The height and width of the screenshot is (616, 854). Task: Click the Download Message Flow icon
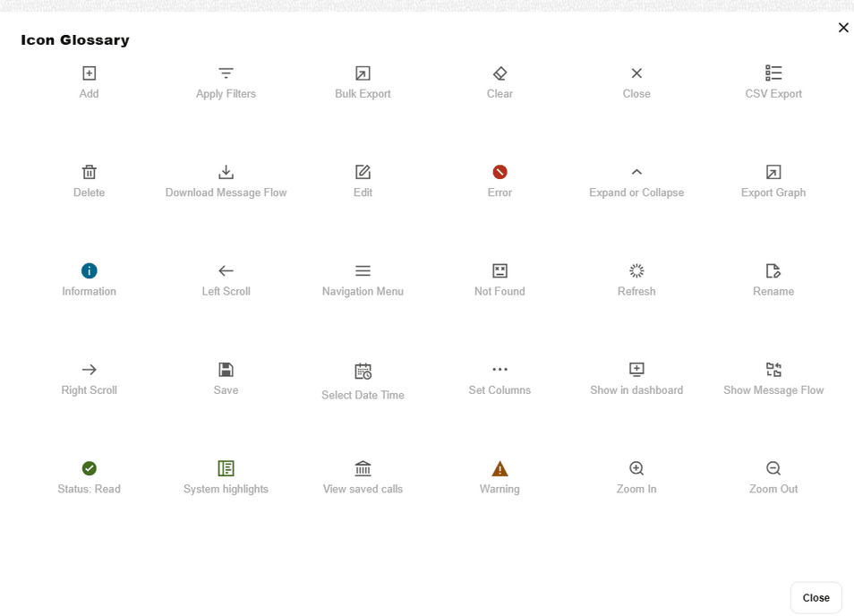pos(226,171)
